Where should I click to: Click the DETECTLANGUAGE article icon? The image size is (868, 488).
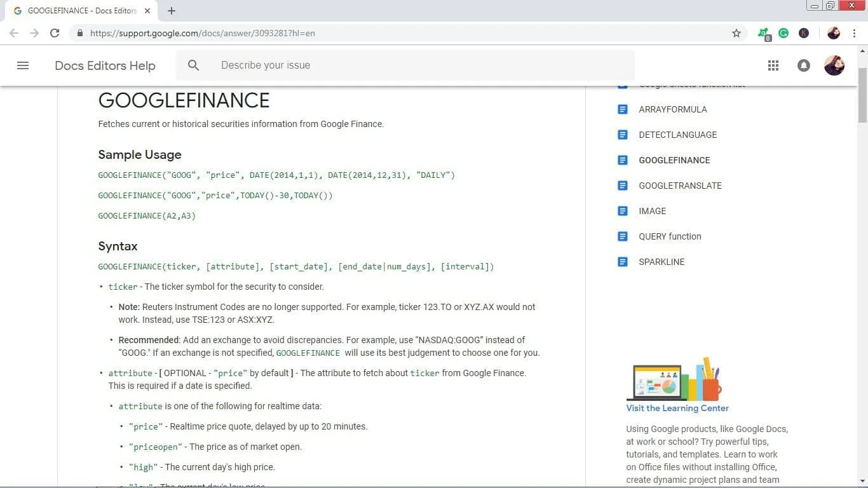(623, 135)
